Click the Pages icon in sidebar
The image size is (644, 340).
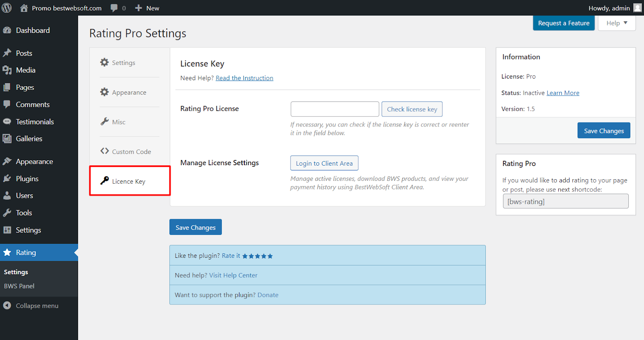(x=7, y=87)
